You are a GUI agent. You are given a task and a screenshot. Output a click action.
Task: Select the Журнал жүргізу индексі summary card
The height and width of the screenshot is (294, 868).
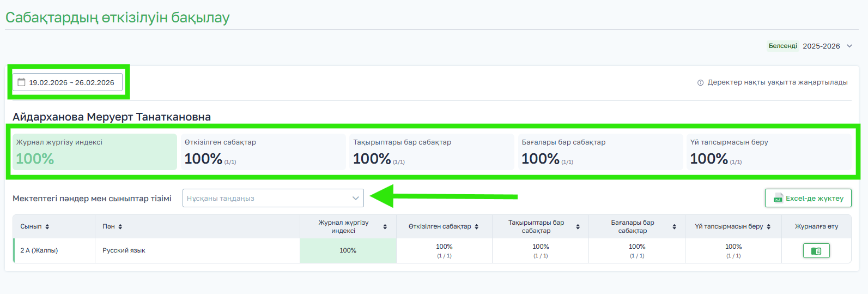(x=95, y=152)
